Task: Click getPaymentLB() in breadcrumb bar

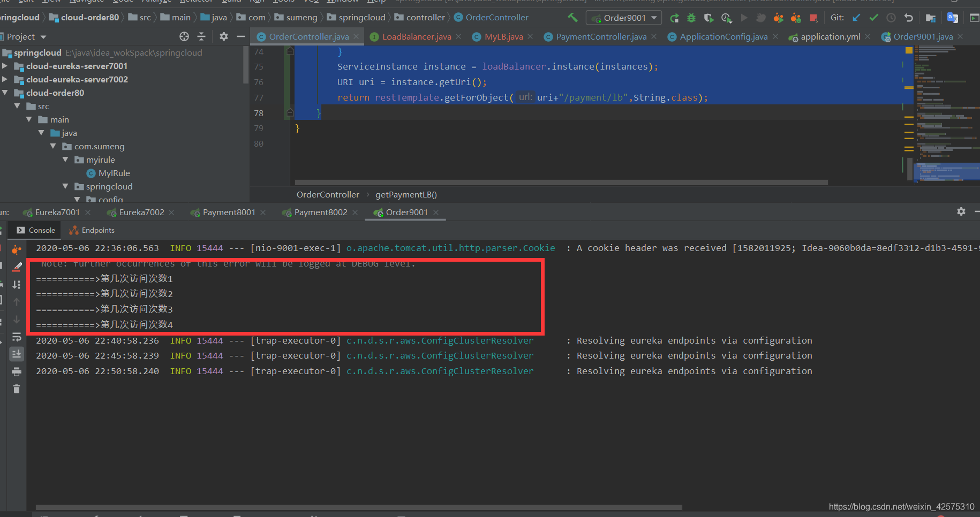Action: [x=406, y=195]
